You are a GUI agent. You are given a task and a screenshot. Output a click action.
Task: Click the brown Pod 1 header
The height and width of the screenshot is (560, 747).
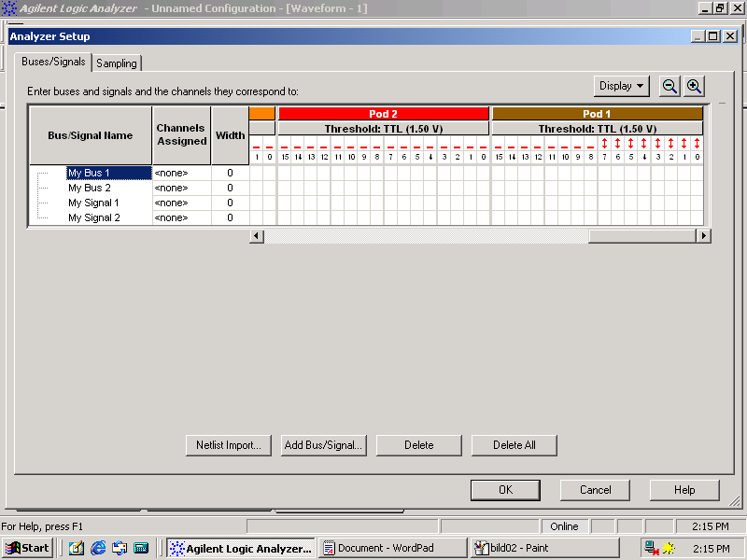[x=598, y=114]
